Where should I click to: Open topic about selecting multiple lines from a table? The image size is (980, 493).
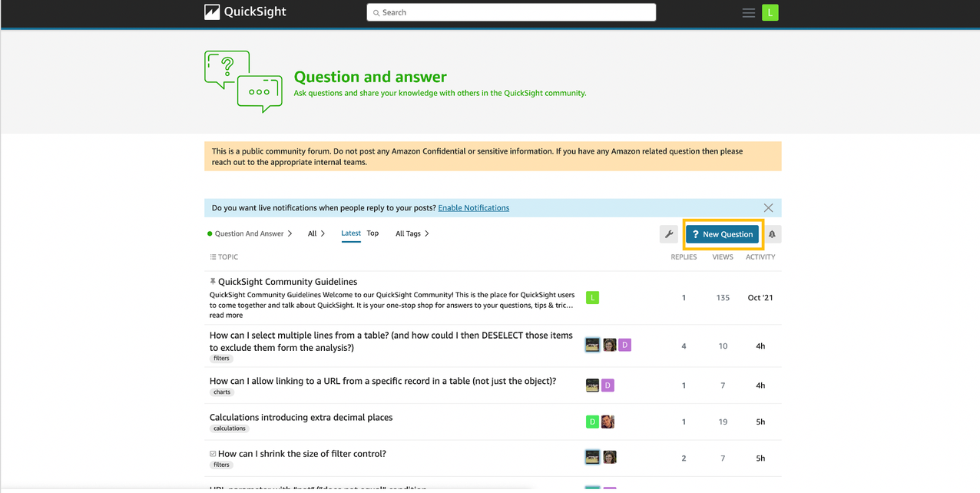pyautogui.click(x=391, y=342)
